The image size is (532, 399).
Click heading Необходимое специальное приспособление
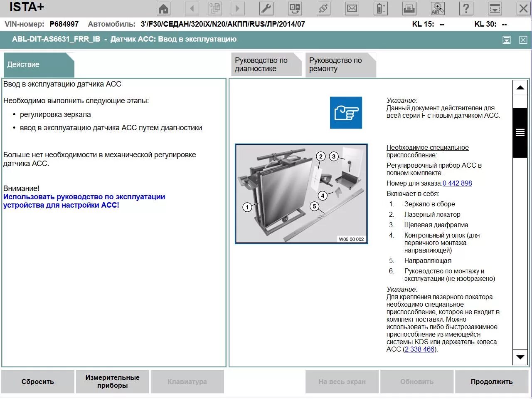(428, 151)
